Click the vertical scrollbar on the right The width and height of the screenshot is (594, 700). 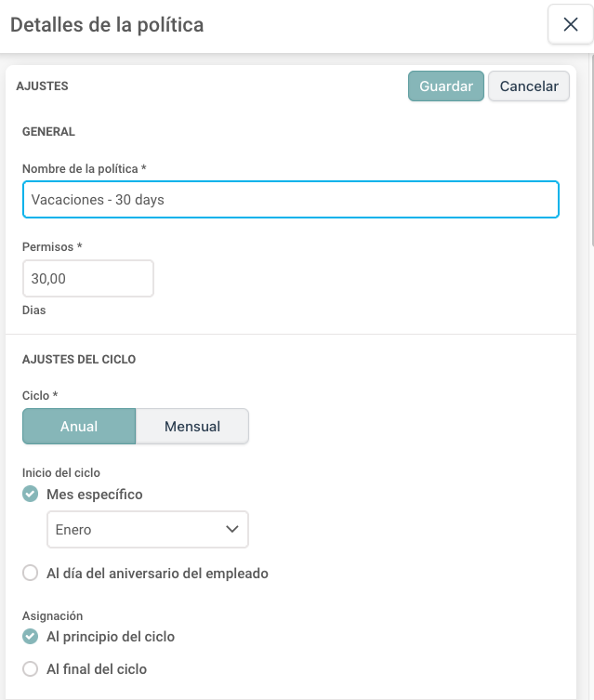[592, 150]
